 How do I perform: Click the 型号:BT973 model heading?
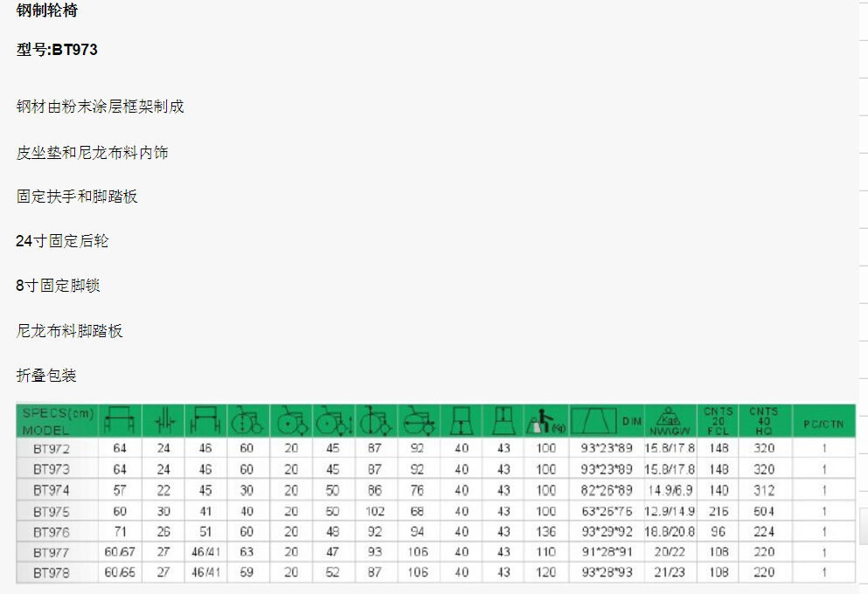(x=57, y=50)
